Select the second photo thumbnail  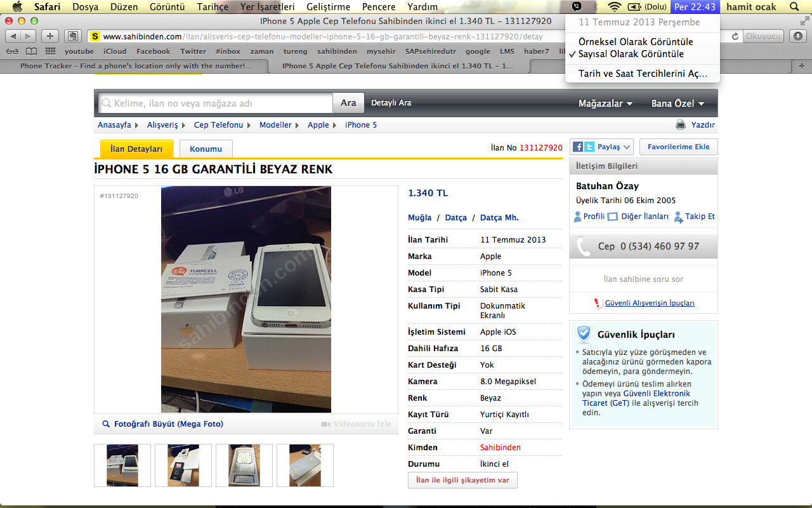[x=183, y=465]
